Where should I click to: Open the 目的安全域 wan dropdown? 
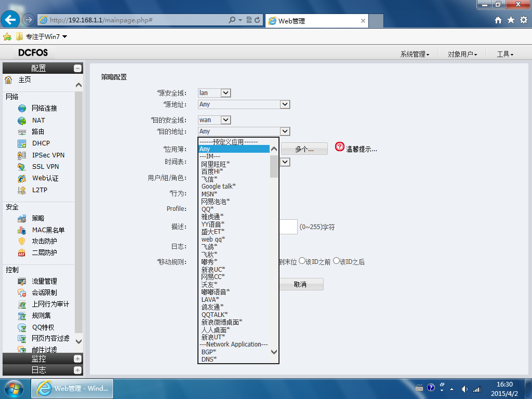point(215,120)
